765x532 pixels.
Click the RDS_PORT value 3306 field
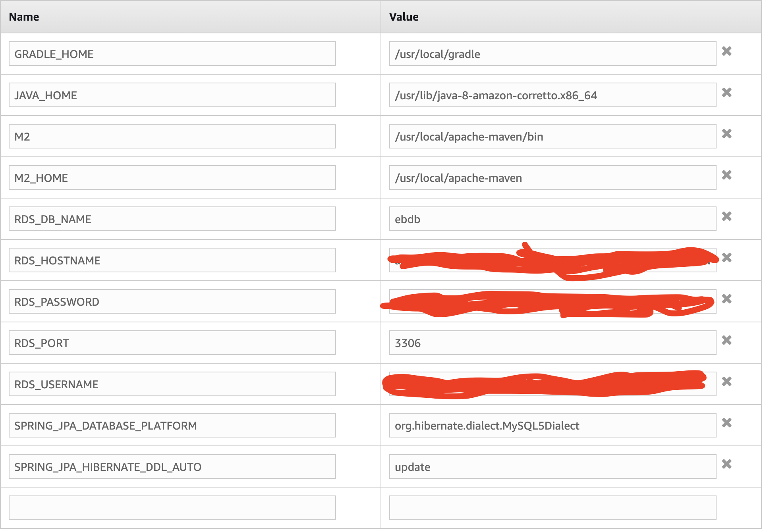pos(552,343)
